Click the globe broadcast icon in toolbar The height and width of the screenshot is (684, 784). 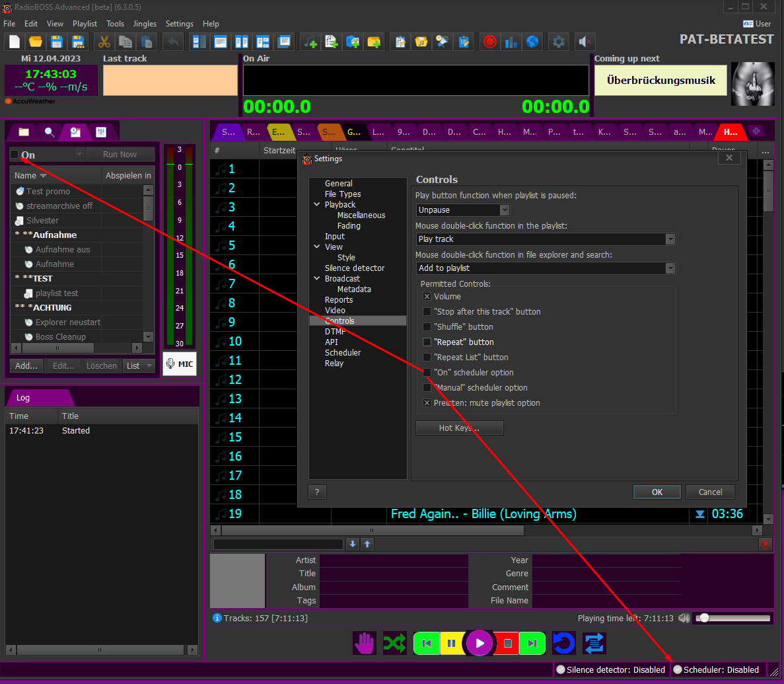coord(532,42)
